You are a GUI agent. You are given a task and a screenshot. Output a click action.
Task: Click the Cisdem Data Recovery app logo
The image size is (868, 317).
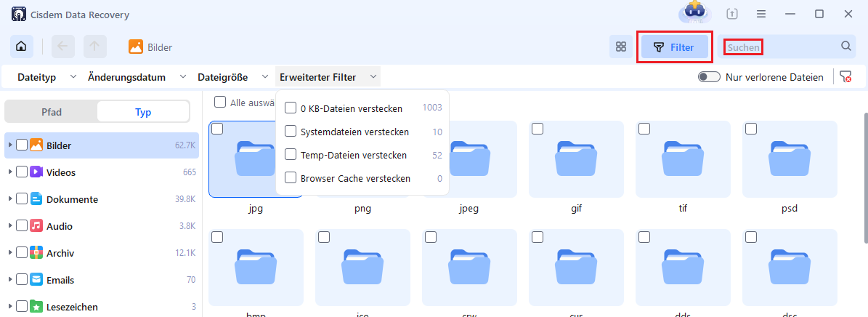pos(18,14)
